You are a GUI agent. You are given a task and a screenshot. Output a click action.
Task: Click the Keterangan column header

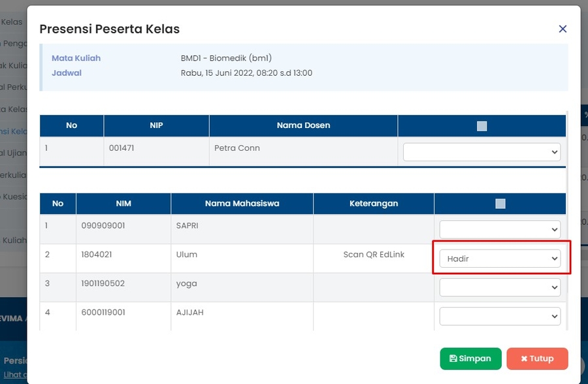point(373,204)
